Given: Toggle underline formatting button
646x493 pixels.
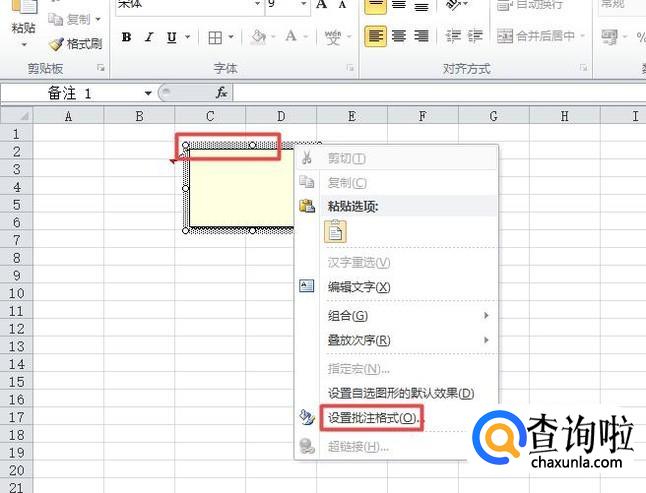Looking at the screenshot, I should click(x=172, y=37).
